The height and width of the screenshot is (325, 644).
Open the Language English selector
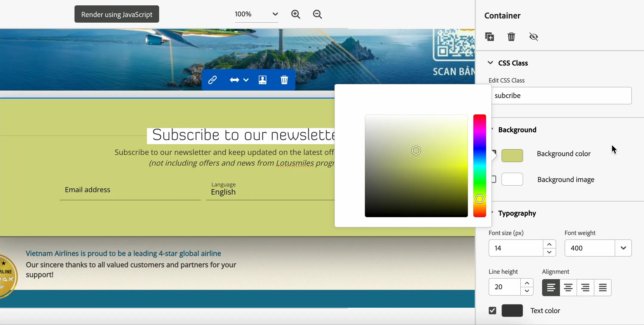coord(270,190)
